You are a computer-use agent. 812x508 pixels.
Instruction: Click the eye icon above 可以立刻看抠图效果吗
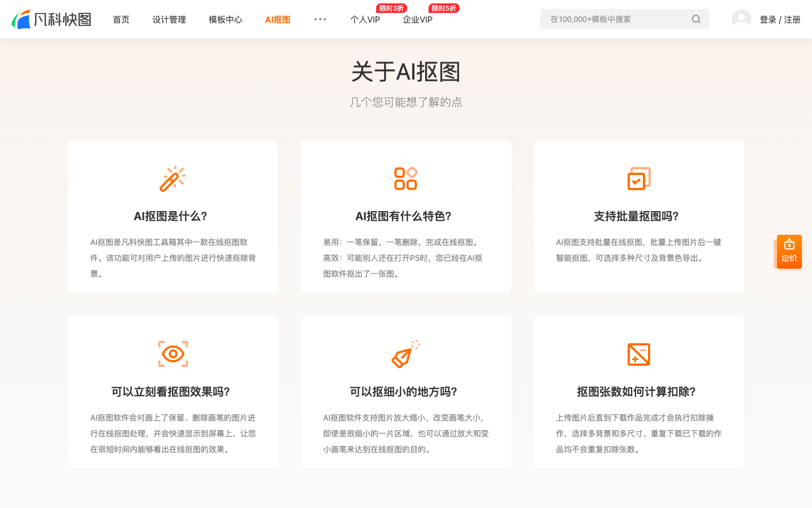point(173,354)
